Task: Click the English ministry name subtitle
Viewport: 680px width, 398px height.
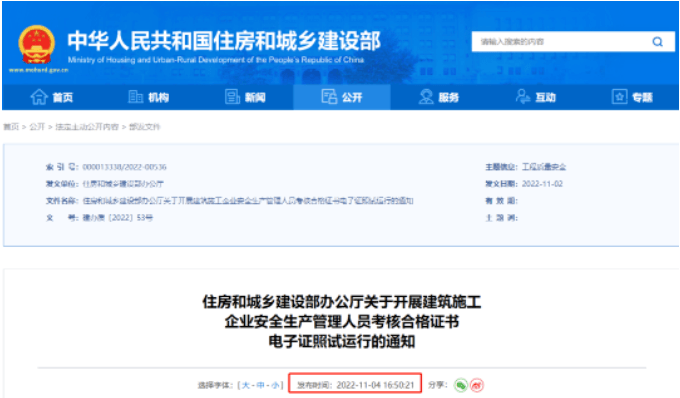Action: click(216, 60)
